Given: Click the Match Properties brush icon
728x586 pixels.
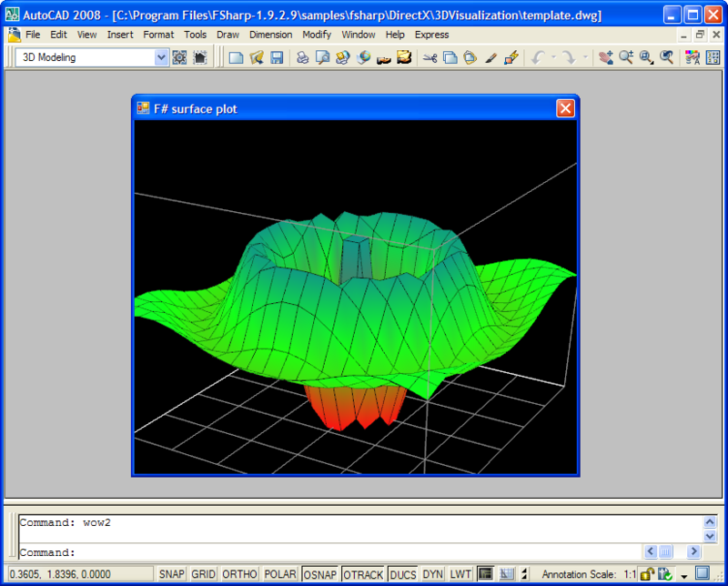Looking at the screenshot, I should [490, 57].
